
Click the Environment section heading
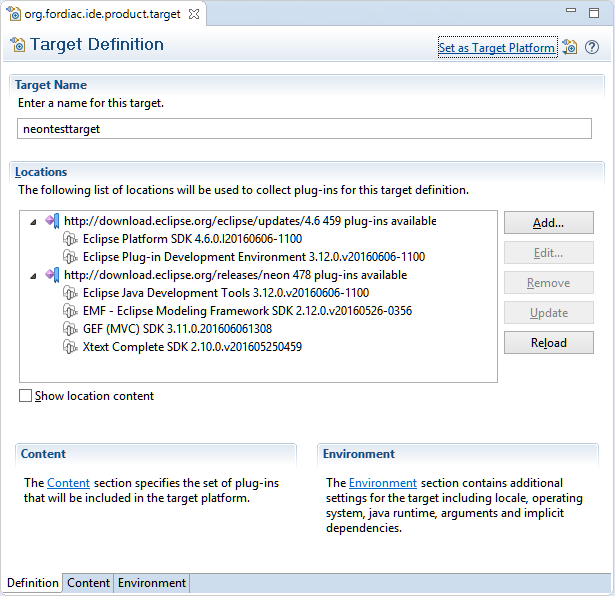pos(359,454)
